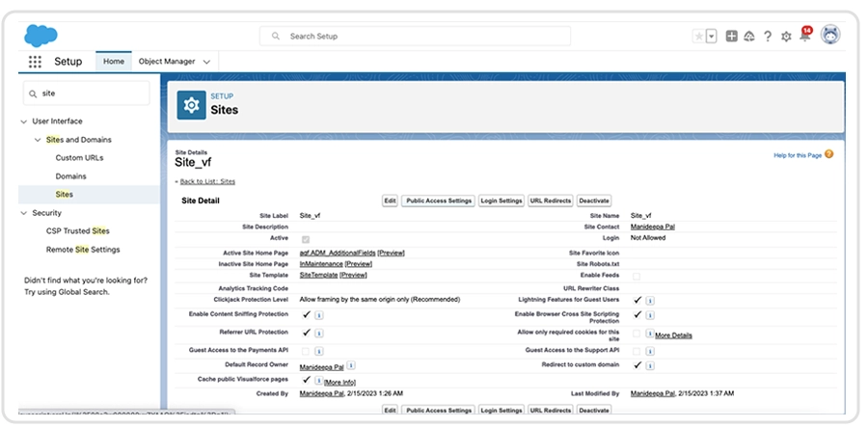Image resolution: width=868 pixels, height=428 pixels.
Task: Click info icon beside Referrer URL Protection
Action: coord(319,332)
